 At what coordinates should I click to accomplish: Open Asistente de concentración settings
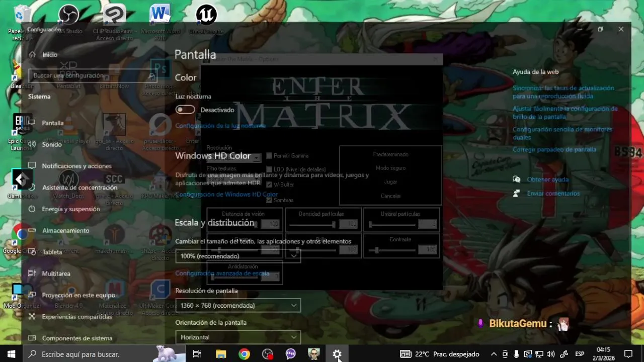coord(79,188)
